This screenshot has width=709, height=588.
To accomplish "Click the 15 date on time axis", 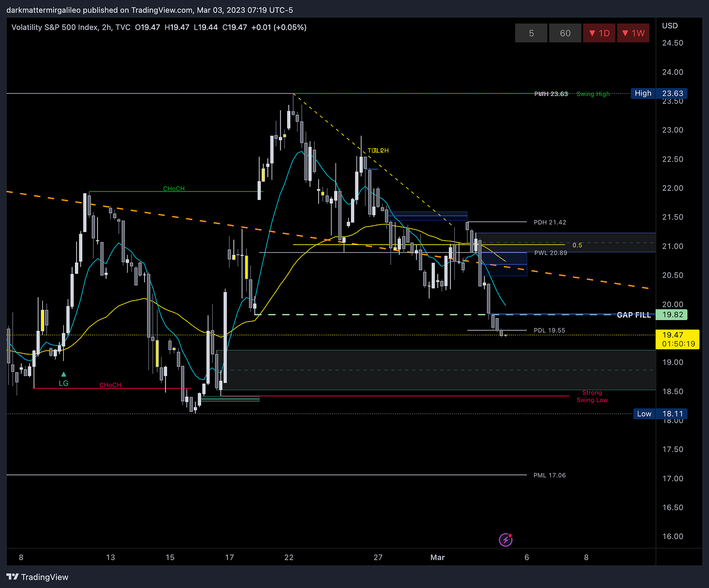I will [170, 557].
